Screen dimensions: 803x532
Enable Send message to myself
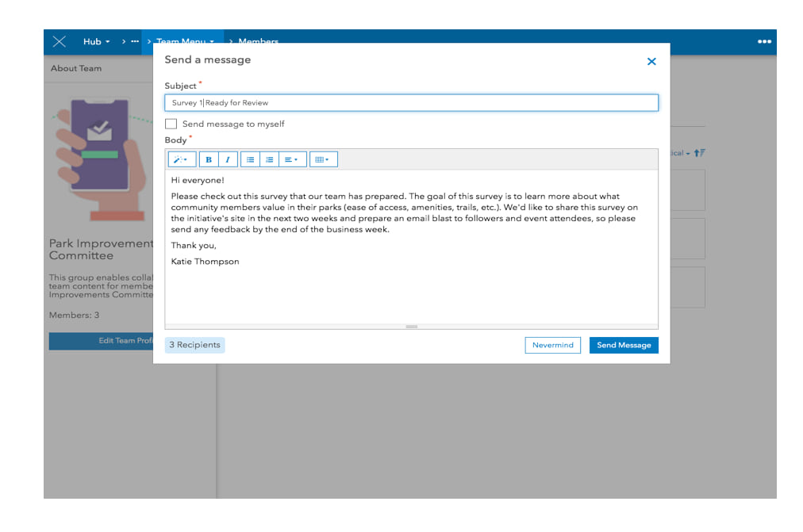coord(171,124)
